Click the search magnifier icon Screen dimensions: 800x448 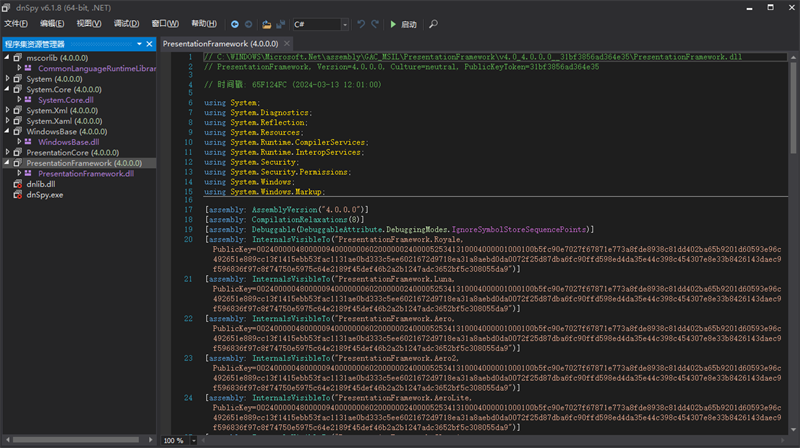432,23
